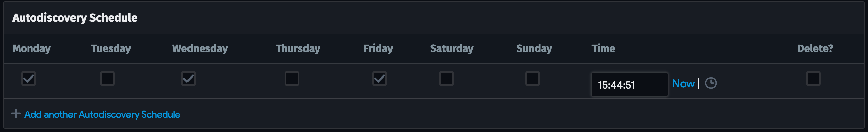Select the Wednesday column header

click(x=200, y=49)
